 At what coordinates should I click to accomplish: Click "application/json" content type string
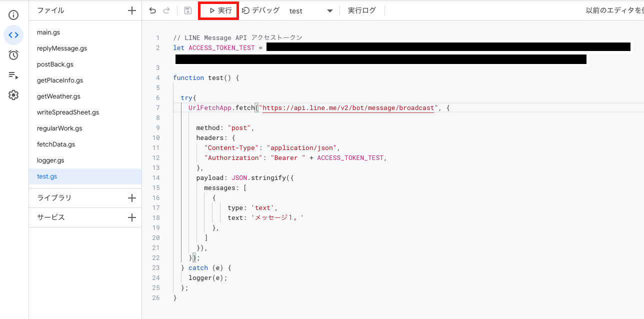[x=302, y=148]
